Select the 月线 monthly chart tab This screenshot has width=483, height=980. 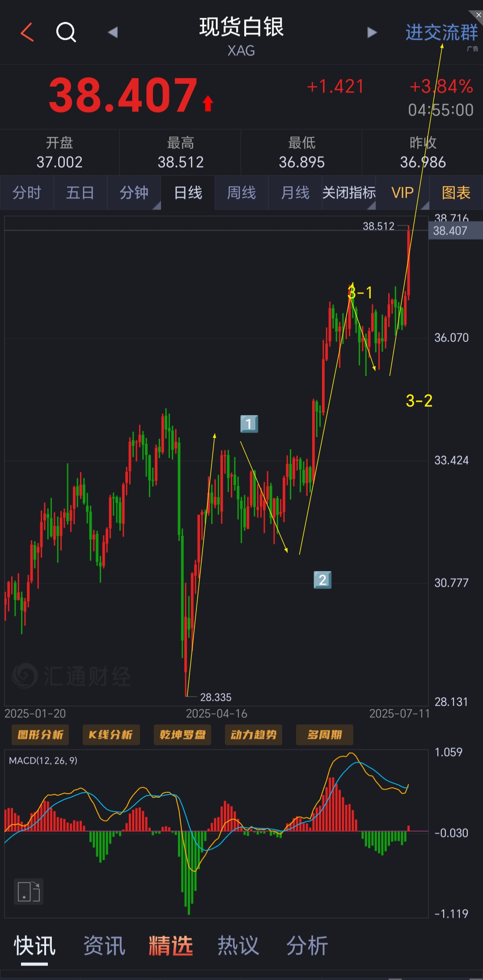click(295, 193)
